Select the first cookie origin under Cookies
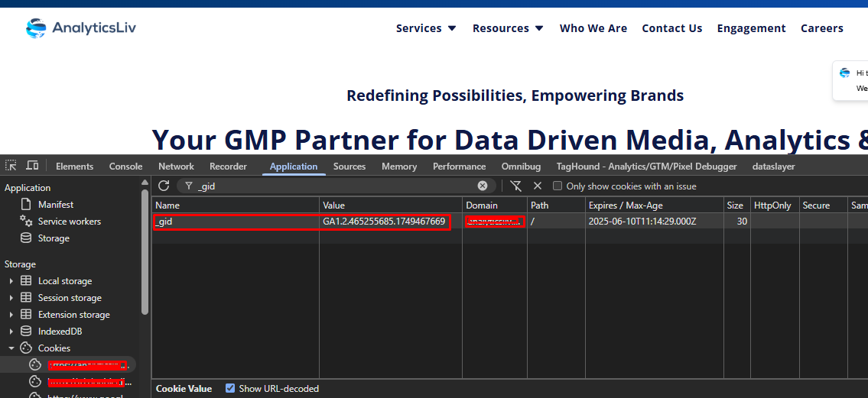 (68, 364)
